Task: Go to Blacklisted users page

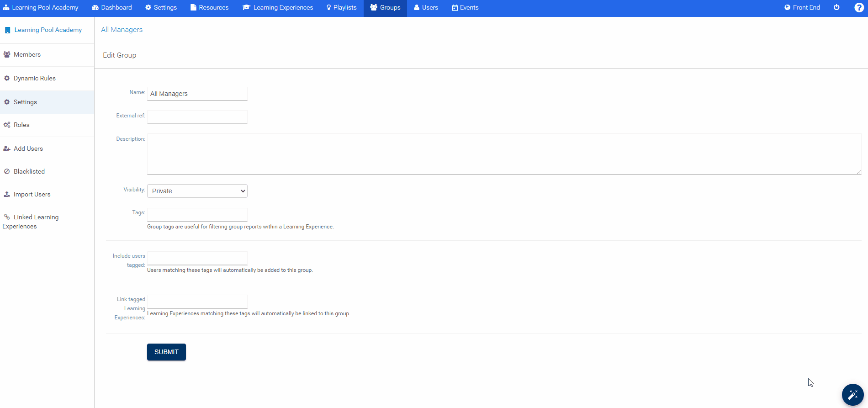Action: coord(29,171)
